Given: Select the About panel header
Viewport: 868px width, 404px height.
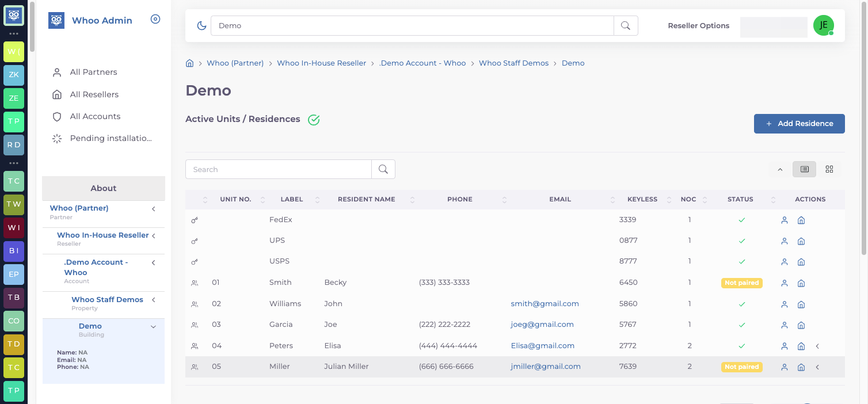Looking at the screenshot, I should 104,188.
